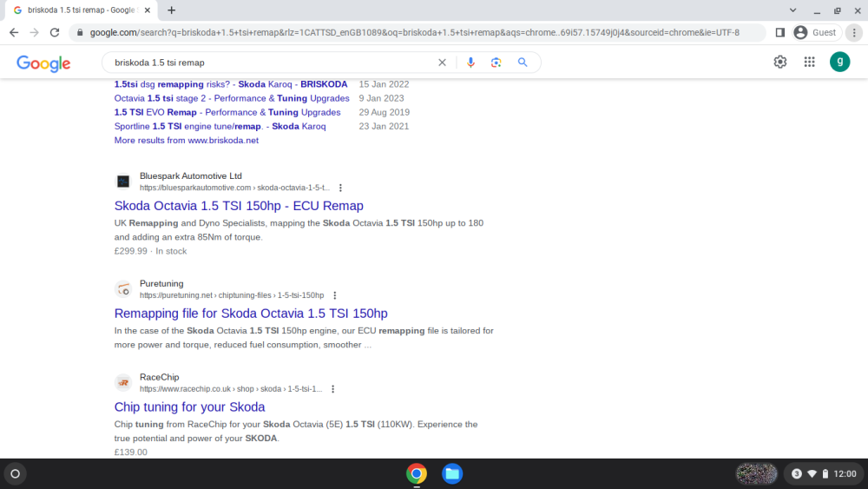This screenshot has height=489, width=868.
Task: Open the Files app from the shelf
Action: pyautogui.click(x=452, y=473)
